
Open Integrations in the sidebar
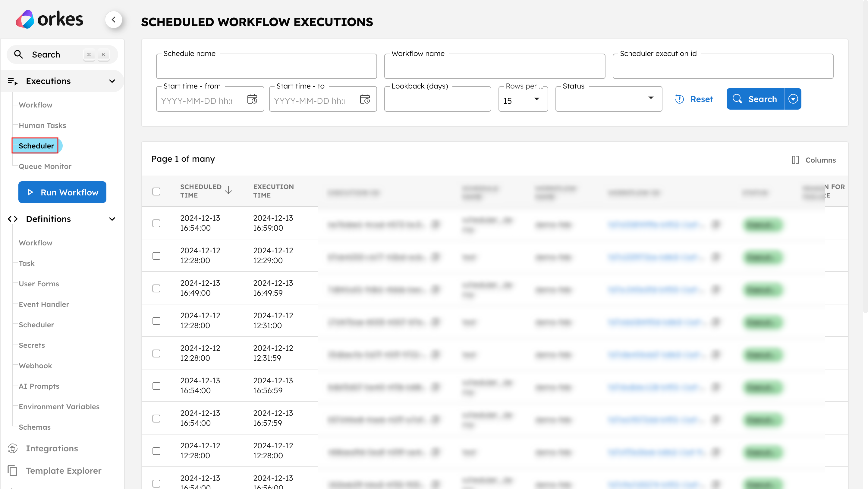point(52,448)
